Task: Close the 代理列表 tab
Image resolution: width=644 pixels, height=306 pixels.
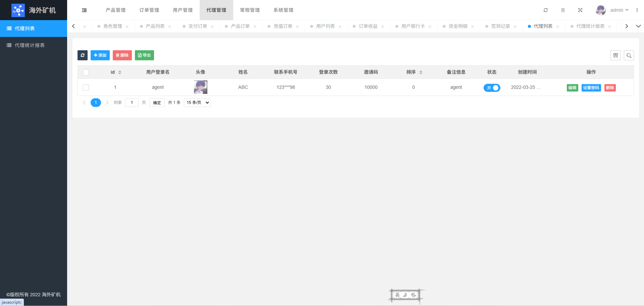Action: (557, 27)
